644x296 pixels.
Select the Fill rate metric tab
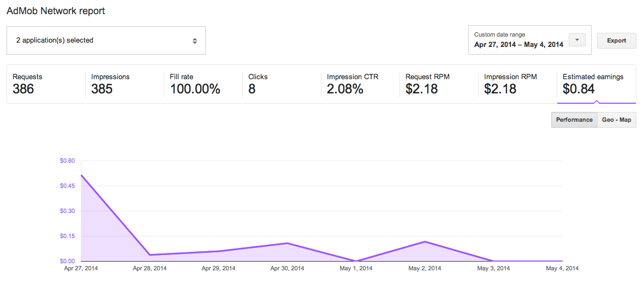204,84
